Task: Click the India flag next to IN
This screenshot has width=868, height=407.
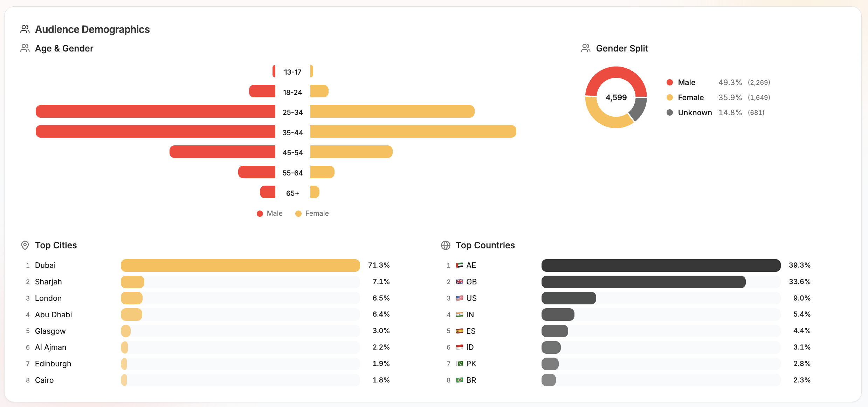Action: (460, 315)
